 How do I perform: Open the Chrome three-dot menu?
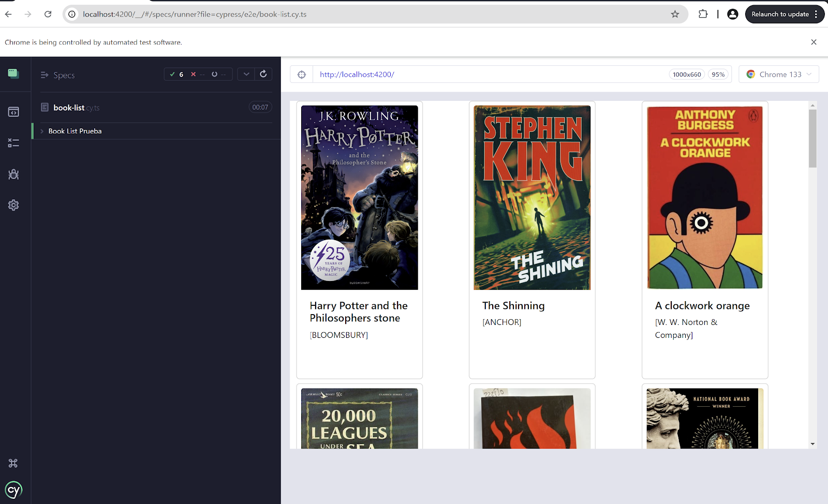pyautogui.click(x=816, y=14)
